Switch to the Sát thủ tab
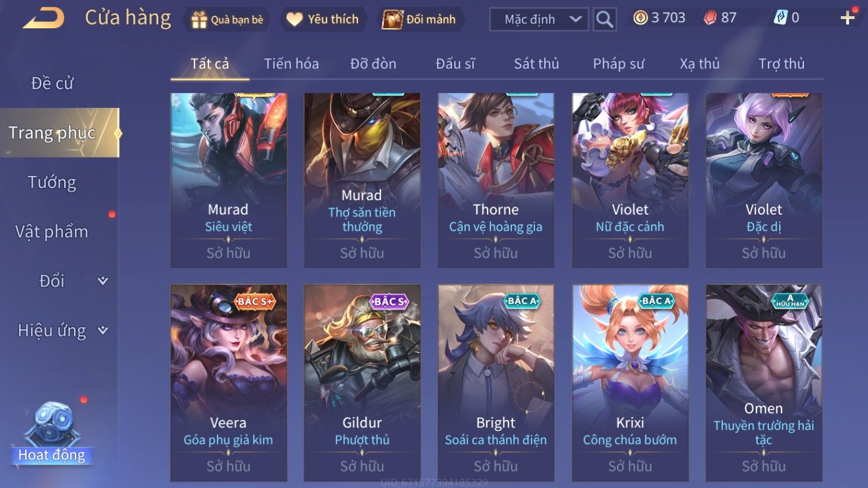Screen dimensions: 868x488 tap(536, 63)
